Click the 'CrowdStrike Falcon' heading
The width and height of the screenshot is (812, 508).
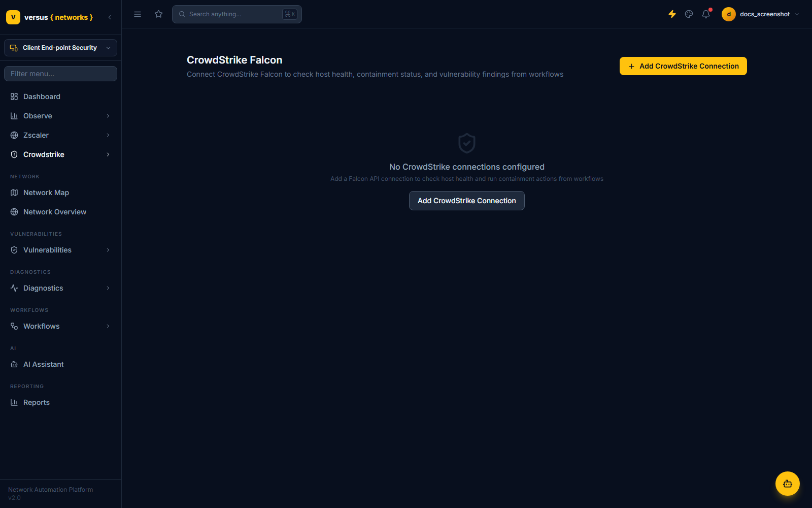(234, 60)
